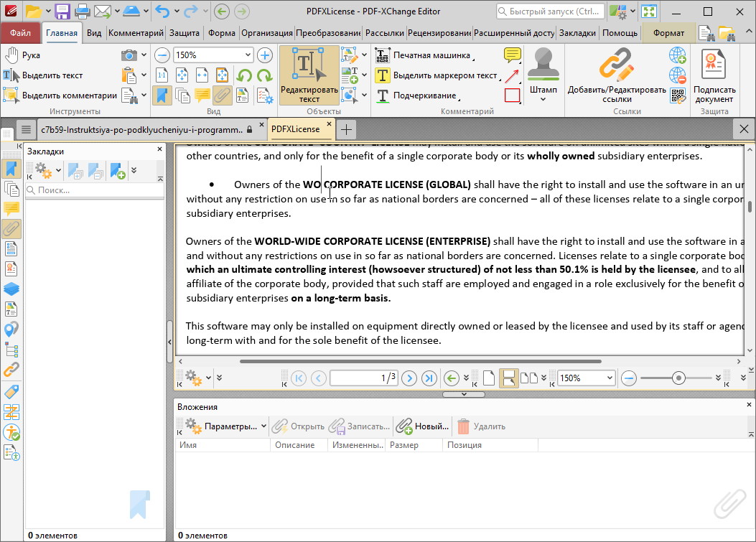Click the Редактировать текст button

309,75
